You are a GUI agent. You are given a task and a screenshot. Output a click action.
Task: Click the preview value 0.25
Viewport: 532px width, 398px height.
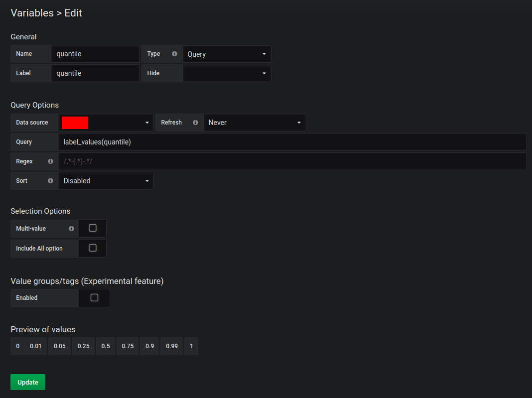point(84,346)
